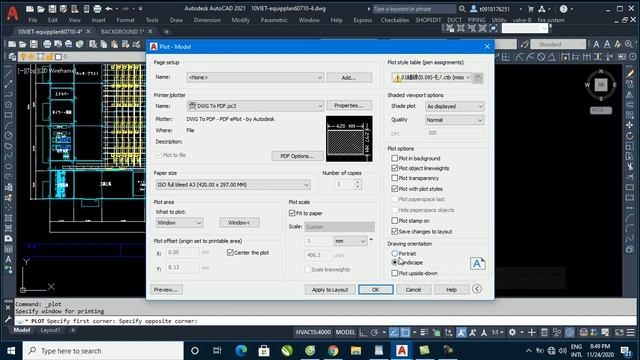The image size is (640, 360).
Task: Open File Explorer from the taskbar
Action: point(356,351)
